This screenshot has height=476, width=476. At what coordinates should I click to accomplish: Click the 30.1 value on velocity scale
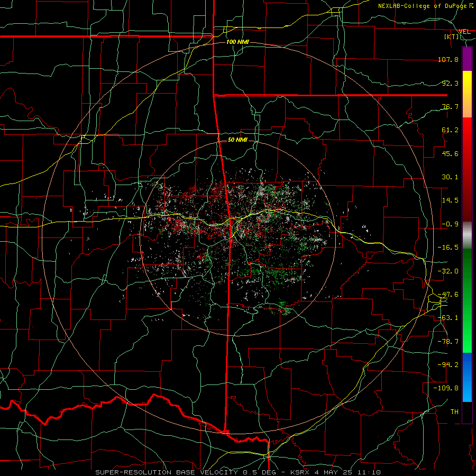(x=450, y=177)
